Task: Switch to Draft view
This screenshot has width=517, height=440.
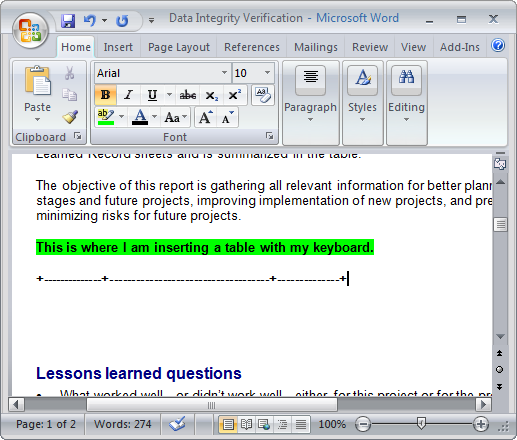Action: pyautogui.click(x=301, y=424)
